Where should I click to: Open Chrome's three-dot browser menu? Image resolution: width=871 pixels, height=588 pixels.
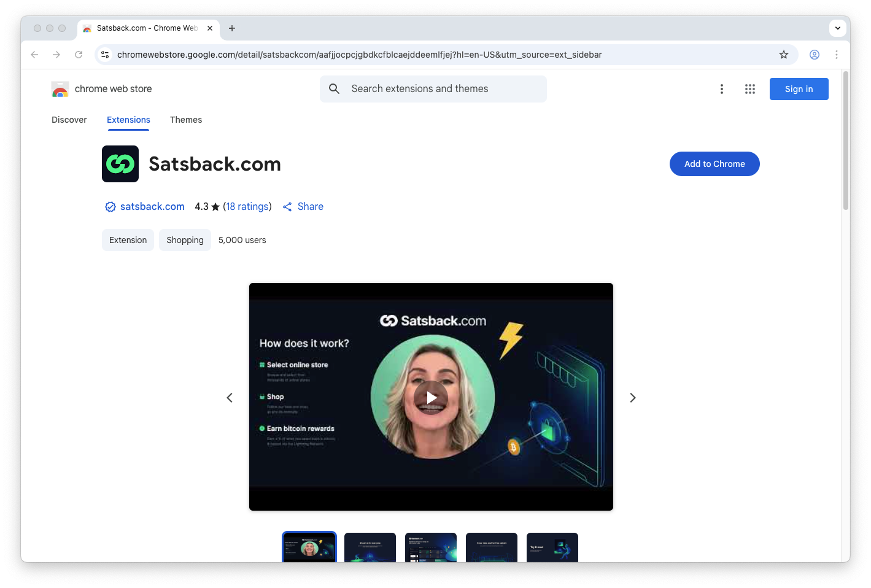pyautogui.click(x=837, y=55)
